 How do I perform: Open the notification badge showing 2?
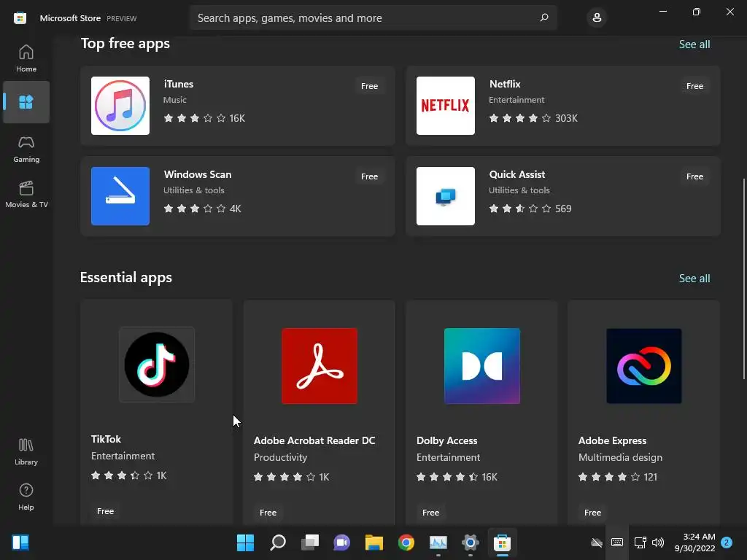(x=727, y=542)
